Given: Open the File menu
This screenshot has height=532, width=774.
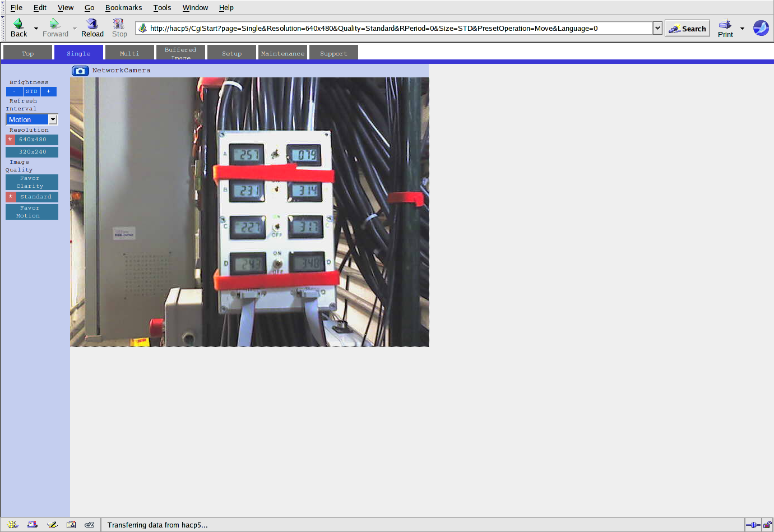Looking at the screenshot, I should pyautogui.click(x=17, y=7).
